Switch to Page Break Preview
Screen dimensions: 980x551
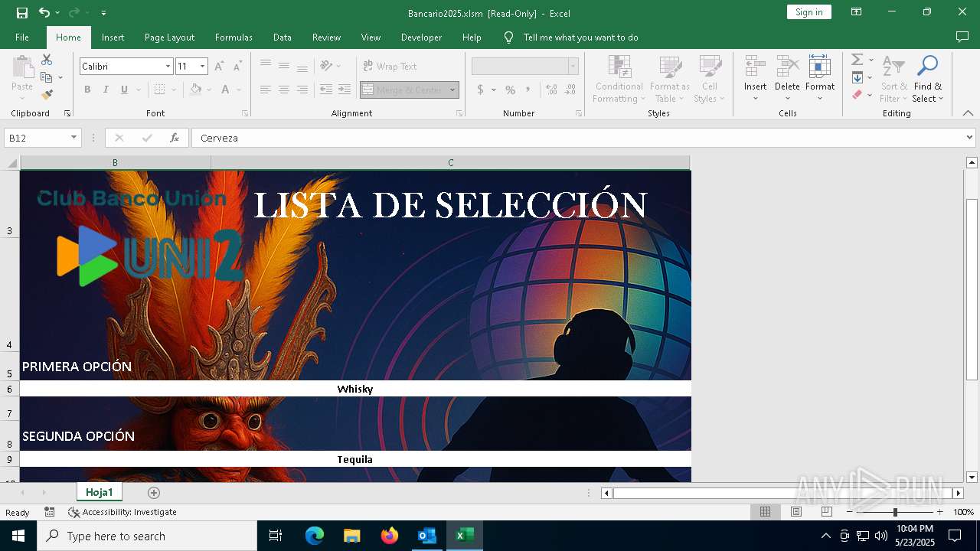coord(827,512)
